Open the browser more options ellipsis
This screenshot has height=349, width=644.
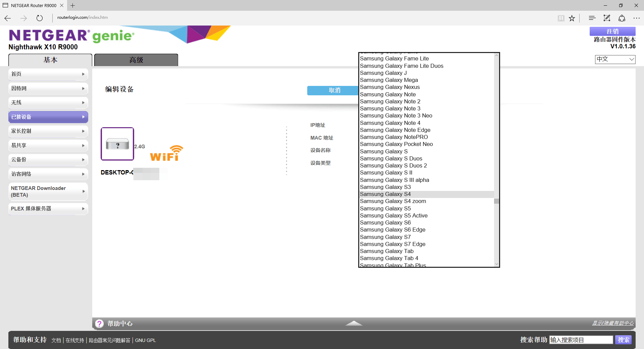[636, 18]
